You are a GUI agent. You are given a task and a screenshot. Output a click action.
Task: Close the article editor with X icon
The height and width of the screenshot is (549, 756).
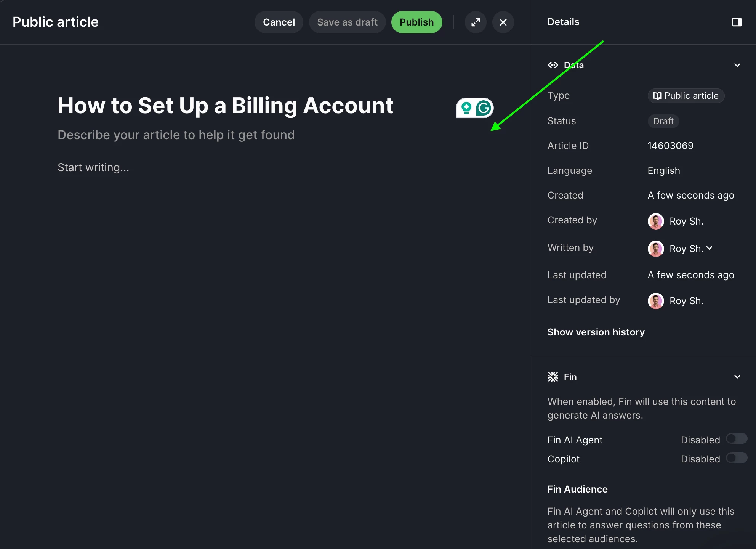[503, 22]
